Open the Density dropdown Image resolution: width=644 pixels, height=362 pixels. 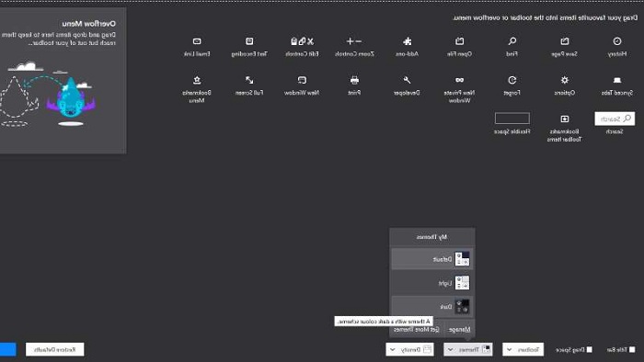[409, 350]
